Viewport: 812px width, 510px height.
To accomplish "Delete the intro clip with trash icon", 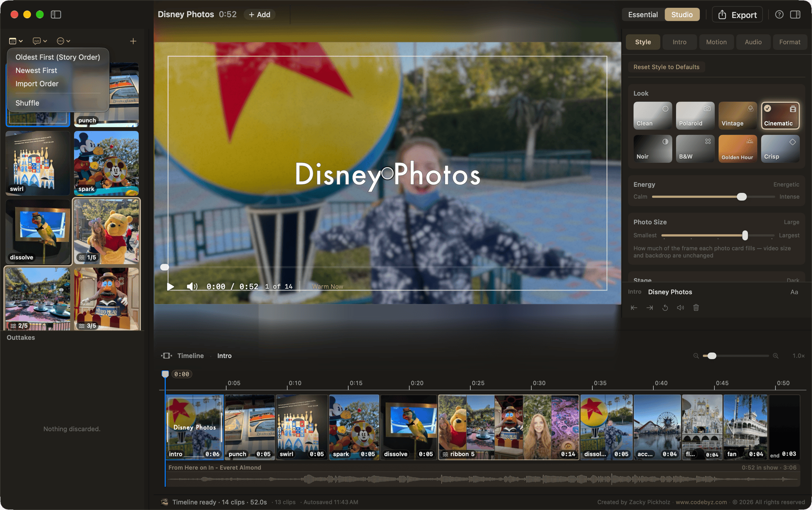I will coord(696,308).
